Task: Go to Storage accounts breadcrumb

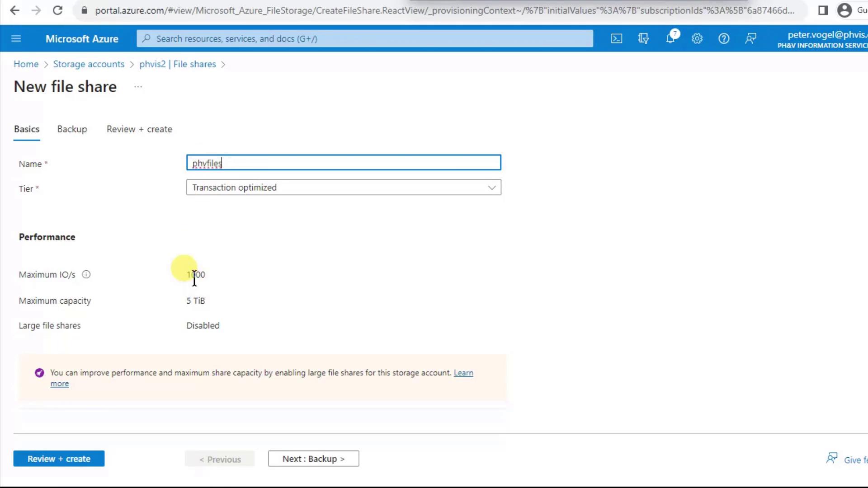Action: [x=89, y=64]
